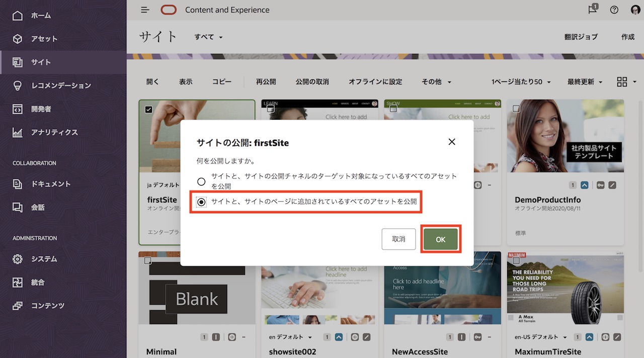Open the hamburger navigation menu
Viewport: 644px width, 358px height.
click(144, 10)
